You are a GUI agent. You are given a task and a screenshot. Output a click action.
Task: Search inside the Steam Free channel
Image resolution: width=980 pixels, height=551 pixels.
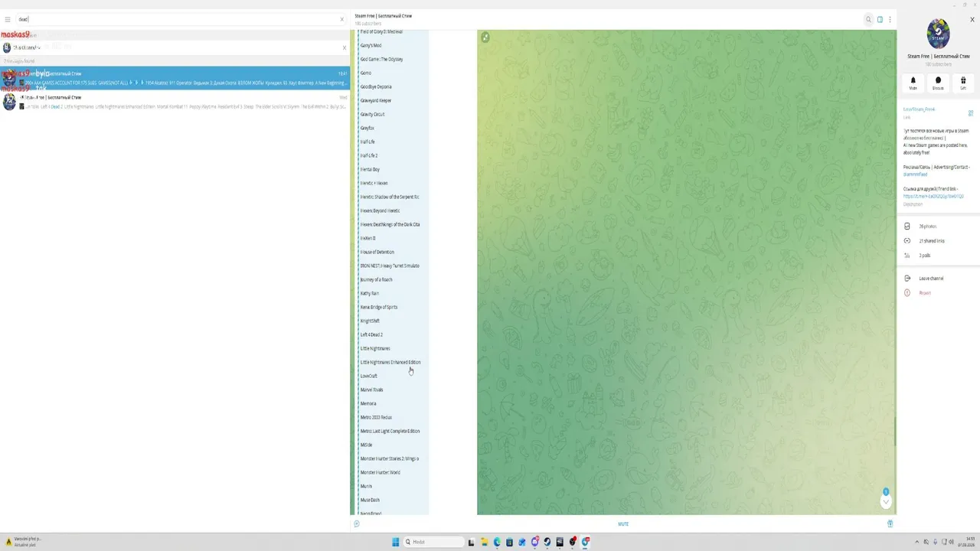click(868, 19)
